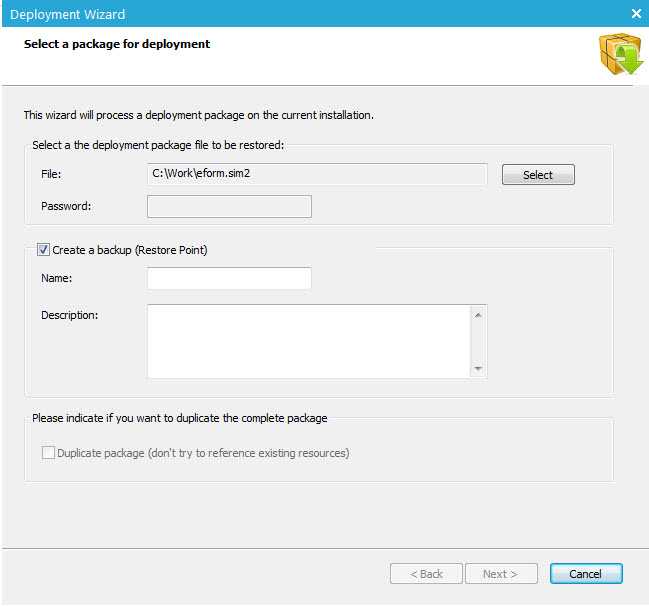649x606 pixels.
Task: Click the 'Password:' label
Action: point(67,206)
